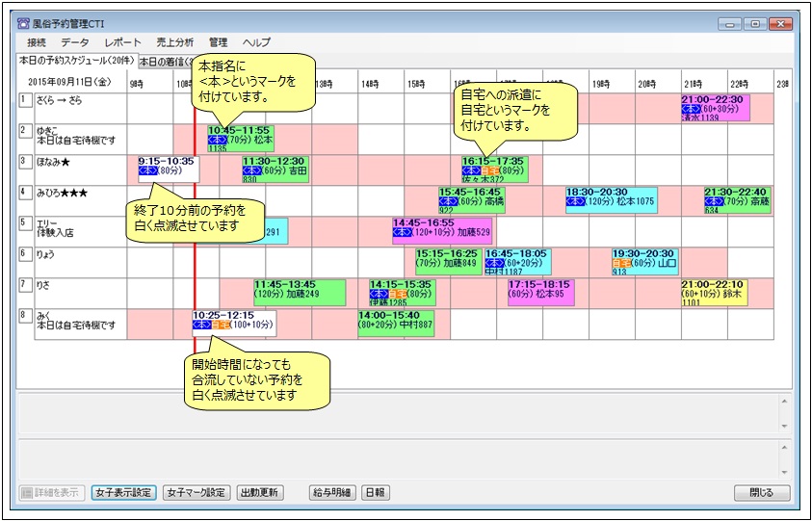812x521 pixels.
Task: Open the ヘルプ menu
Action: (x=256, y=42)
